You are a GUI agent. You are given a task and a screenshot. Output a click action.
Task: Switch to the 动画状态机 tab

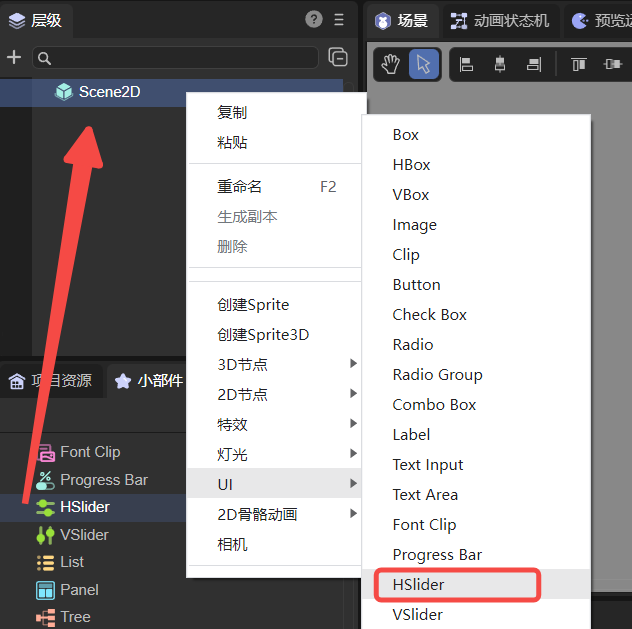tap(501, 20)
